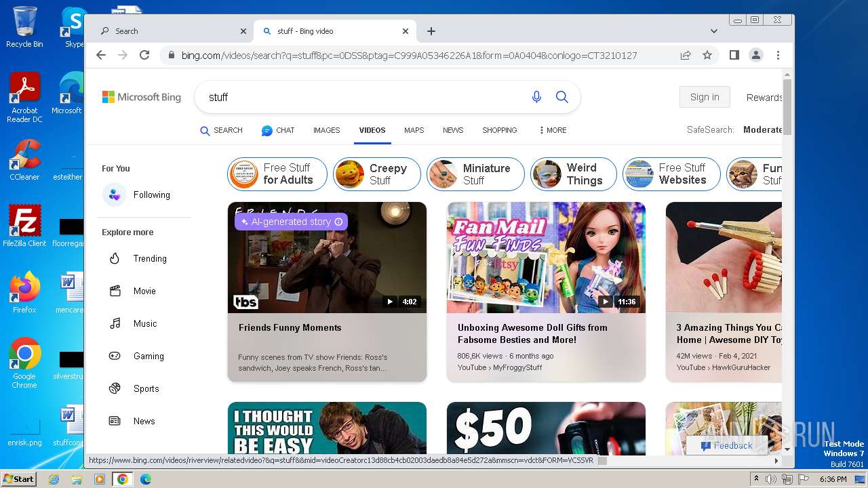868x488 pixels.
Task: Open Chrome three-dot menu
Action: point(778,56)
